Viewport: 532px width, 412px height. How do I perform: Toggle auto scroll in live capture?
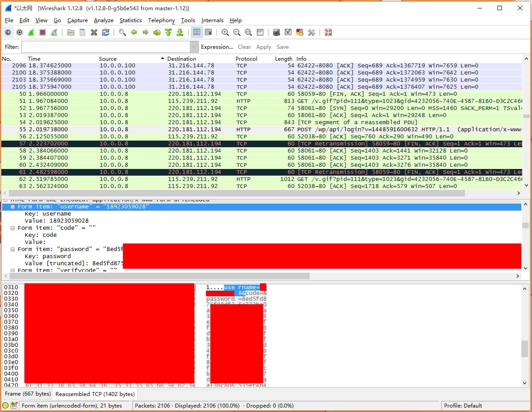[209, 32]
